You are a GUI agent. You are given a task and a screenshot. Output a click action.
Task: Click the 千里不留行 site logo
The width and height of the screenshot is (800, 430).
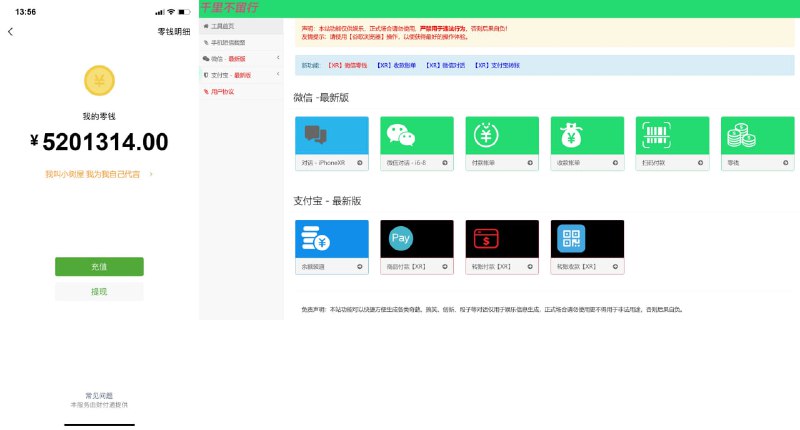pos(230,8)
